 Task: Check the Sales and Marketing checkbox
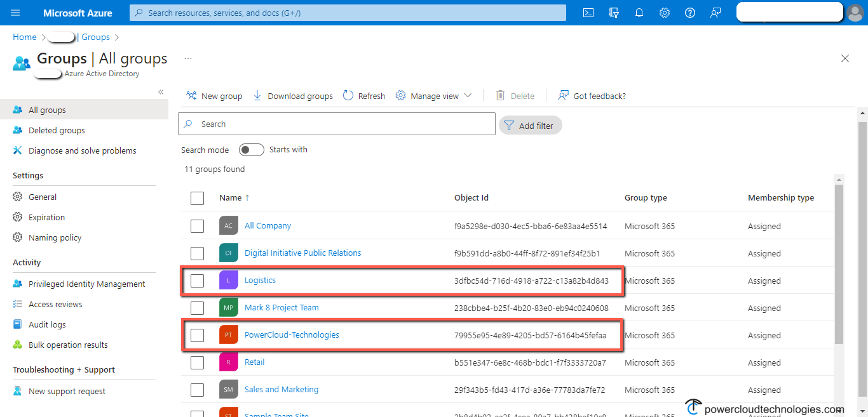click(x=198, y=390)
